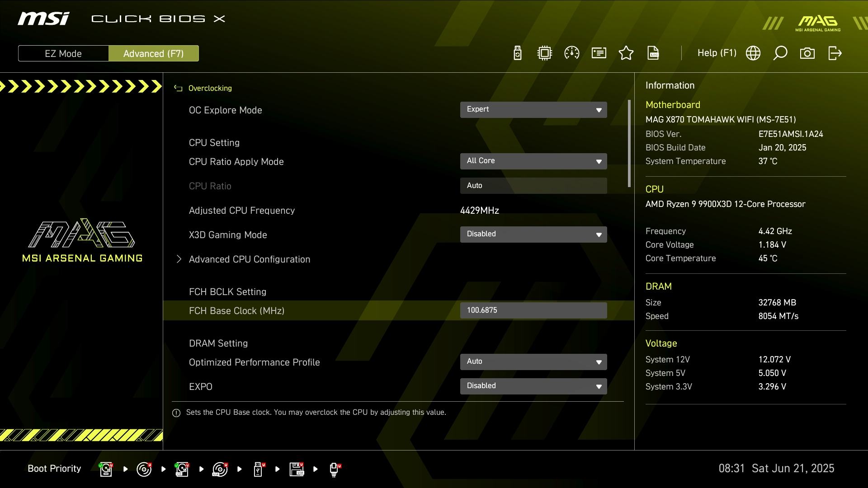The width and height of the screenshot is (868, 488).
Task: Click the CPU chip icon in toolbar
Action: [545, 53]
